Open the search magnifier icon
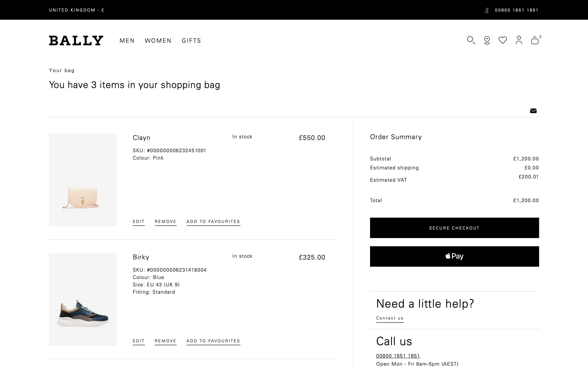This screenshot has height=368, width=588. pos(471,40)
